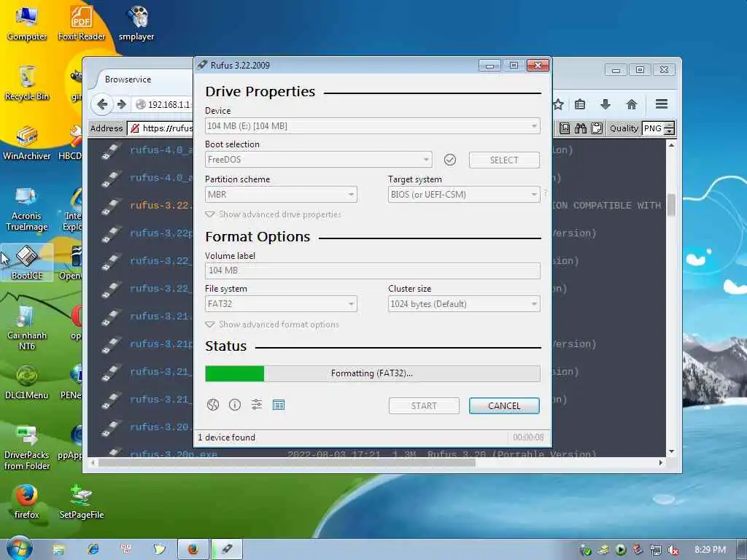
Task: Open the Cai nhanh NT6 desktop icon
Action: point(27,328)
